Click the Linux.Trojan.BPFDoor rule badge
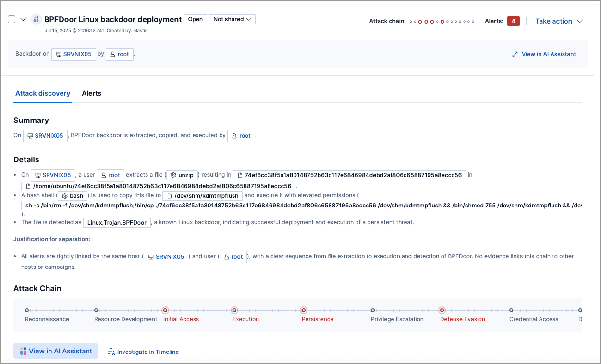The height and width of the screenshot is (364, 601). pos(117,223)
